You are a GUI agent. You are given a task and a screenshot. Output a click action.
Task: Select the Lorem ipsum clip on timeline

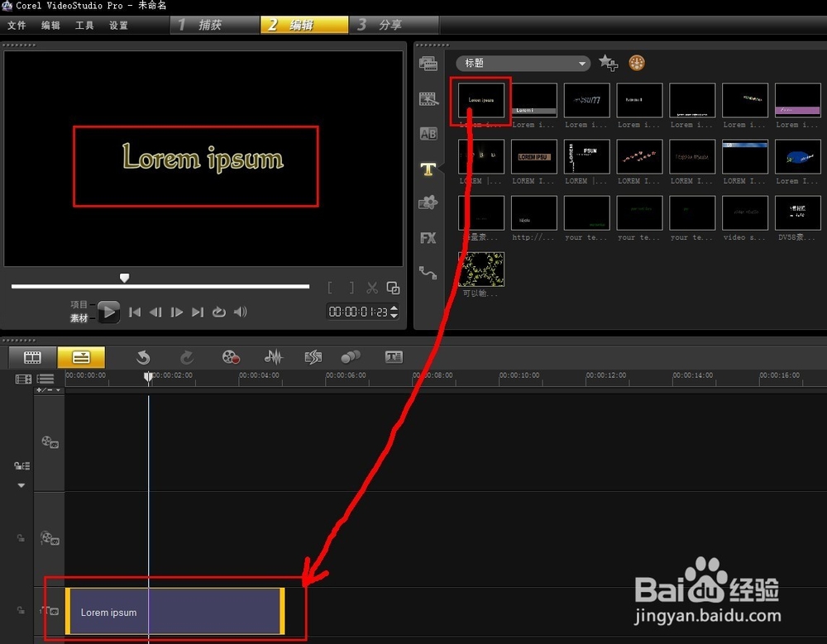[175, 611]
